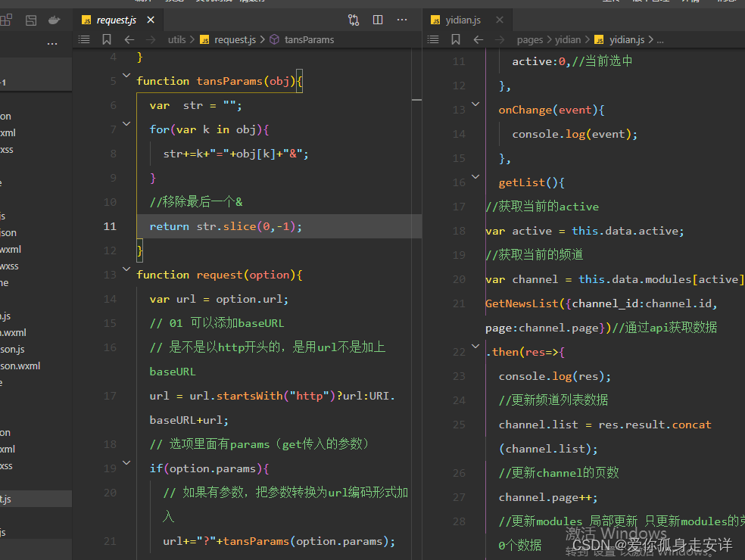Go back using arrow in yidian.js pane

point(478,39)
